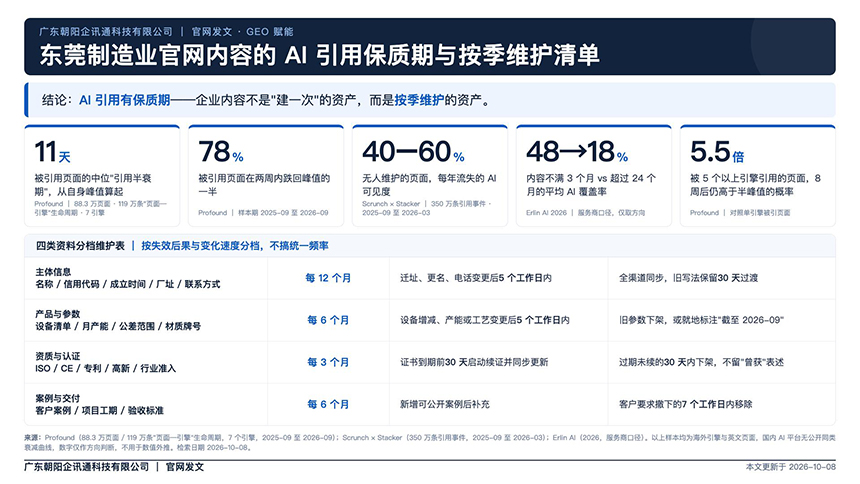
Task: Click '设备清单 / 月产能 / 公差范围 / 材质牌号'
Action: [118, 326]
